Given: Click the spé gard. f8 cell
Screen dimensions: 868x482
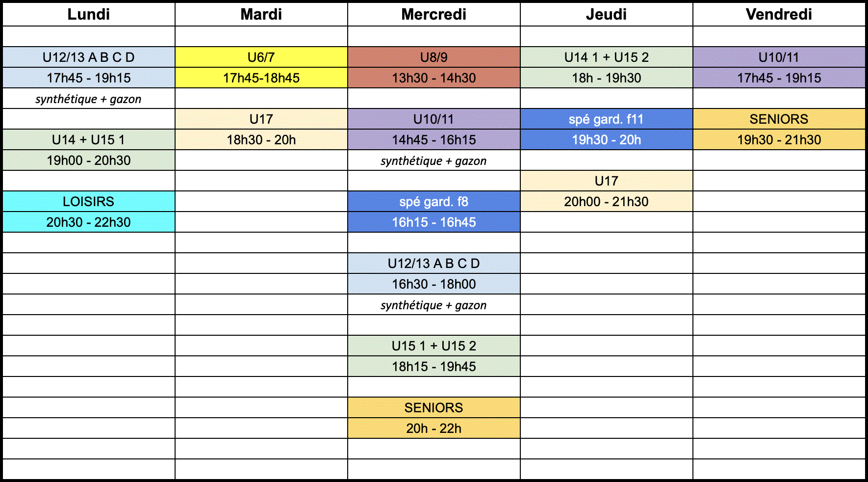Looking at the screenshot, I should click(434, 201).
